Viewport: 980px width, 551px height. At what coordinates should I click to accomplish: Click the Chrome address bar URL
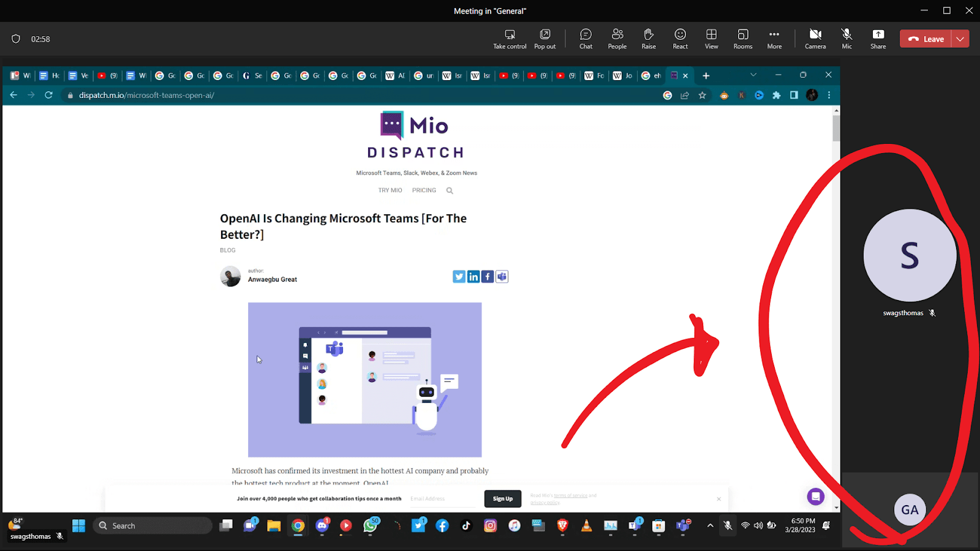point(146,95)
